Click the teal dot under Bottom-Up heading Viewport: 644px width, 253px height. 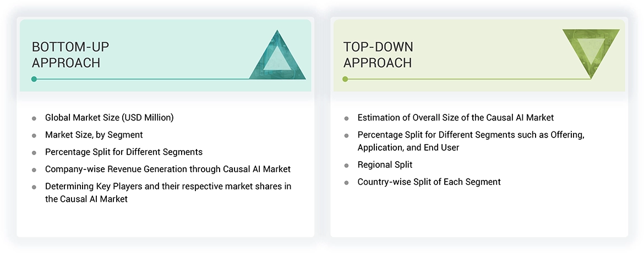pos(34,79)
